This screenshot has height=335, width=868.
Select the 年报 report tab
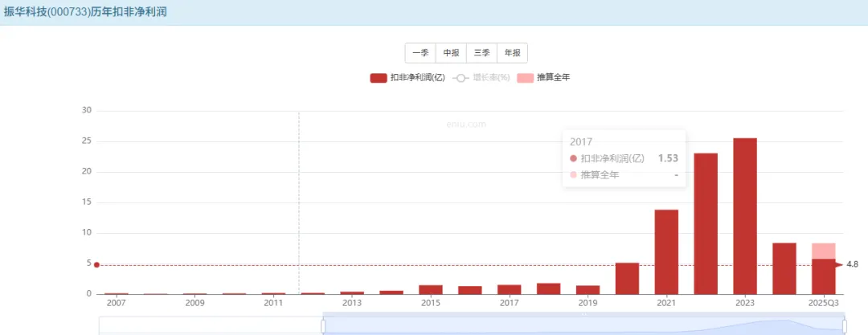tap(512, 53)
